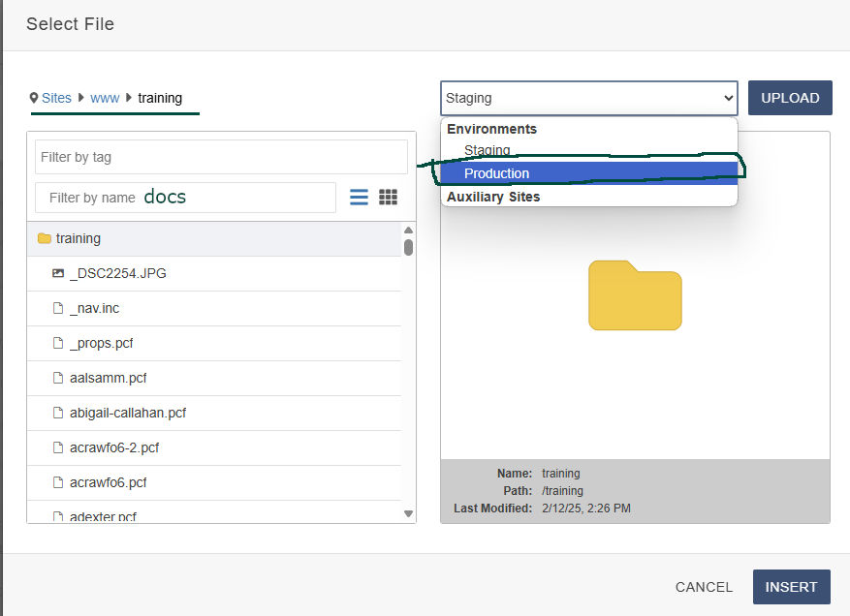Click the location pin icon beside Sites
Screen dimensions: 850x616
pyautogui.click(x=34, y=98)
